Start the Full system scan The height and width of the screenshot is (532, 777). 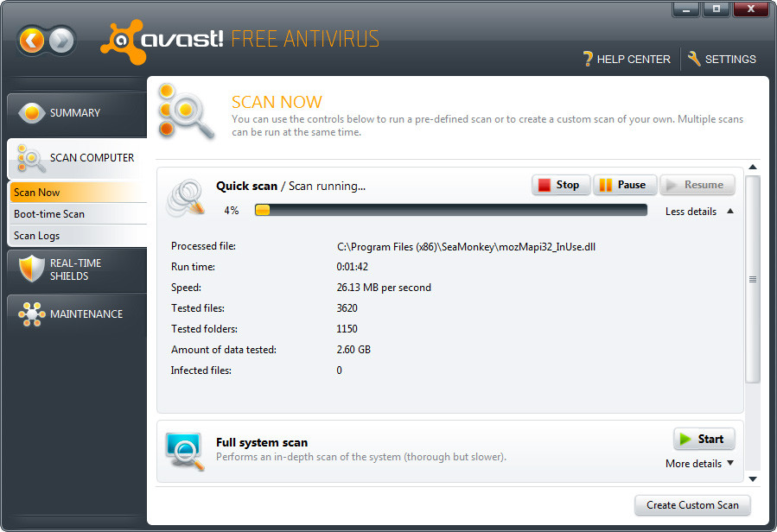pyautogui.click(x=704, y=439)
